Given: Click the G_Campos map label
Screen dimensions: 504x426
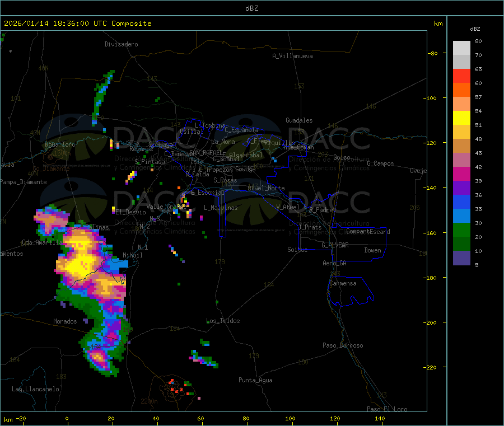Looking at the screenshot, I should pos(381,163).
